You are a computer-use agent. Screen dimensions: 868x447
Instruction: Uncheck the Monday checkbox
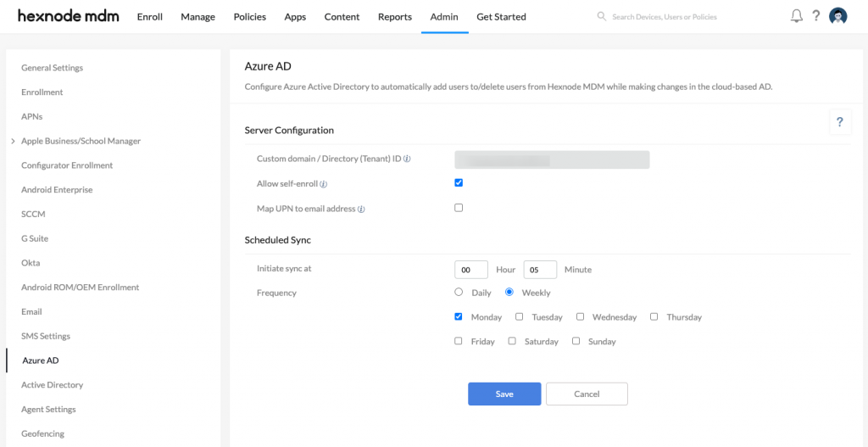[x=459, y=317]
